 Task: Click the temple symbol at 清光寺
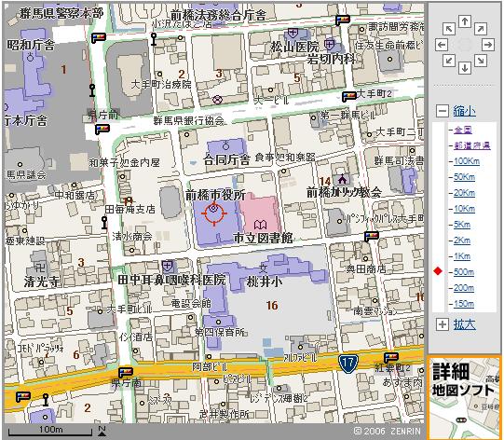pos(40,268)
